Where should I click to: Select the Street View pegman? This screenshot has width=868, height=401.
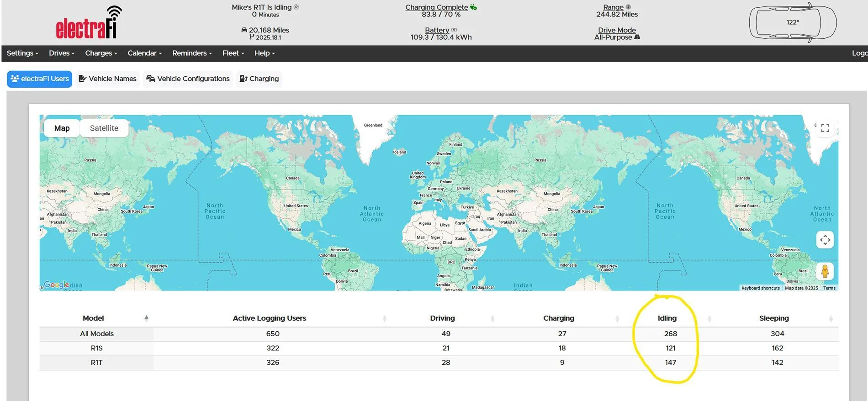825,271
